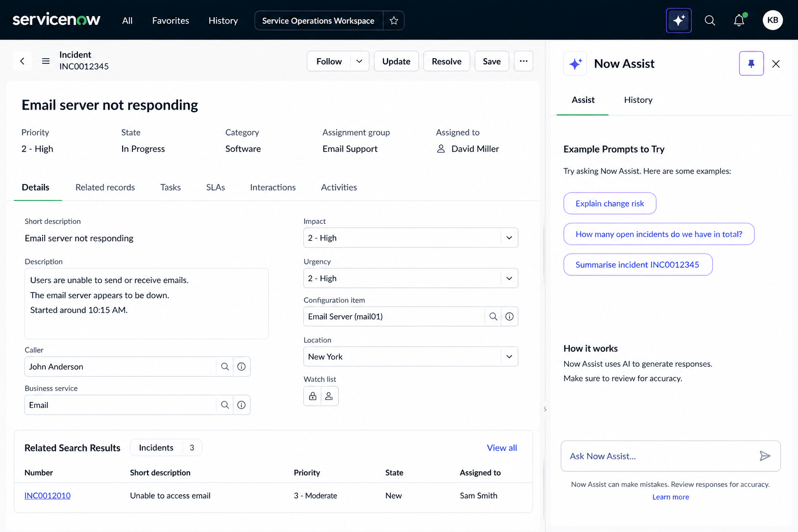Image resolution: width=798 pixels, height=532 pixels.
Task: Click the Follow button
Action: tap(329, 61)
